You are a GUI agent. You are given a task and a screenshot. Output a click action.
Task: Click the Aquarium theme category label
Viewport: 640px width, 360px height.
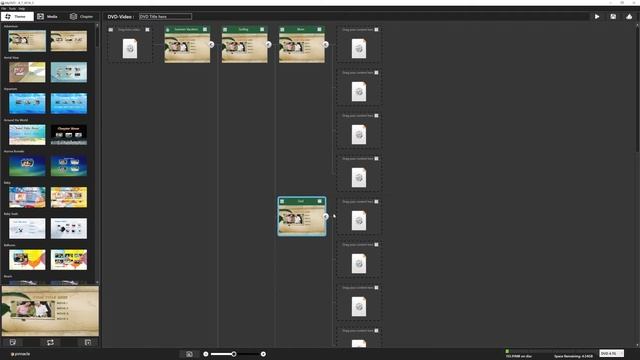(11, 89)
